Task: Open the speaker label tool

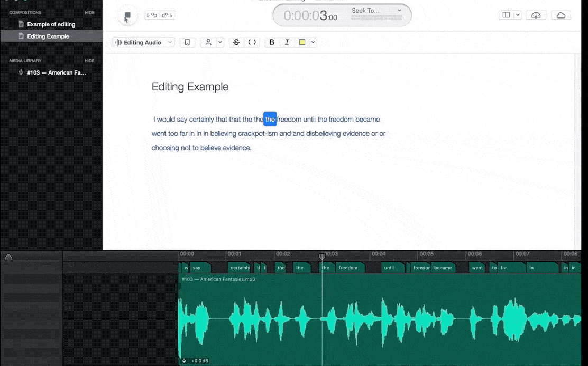Action: point(209,42)
